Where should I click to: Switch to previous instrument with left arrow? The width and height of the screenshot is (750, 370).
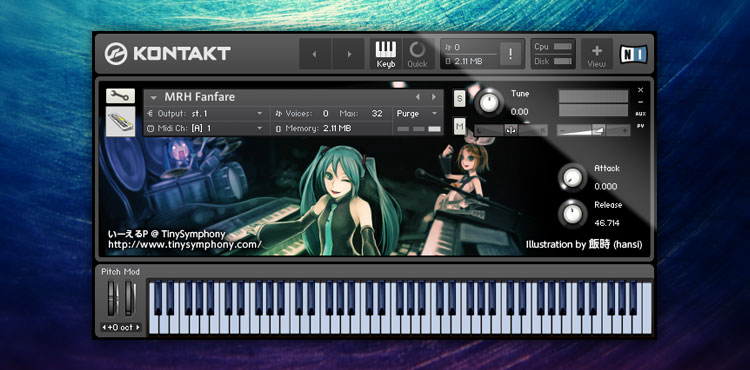click(x=418, y=97)
